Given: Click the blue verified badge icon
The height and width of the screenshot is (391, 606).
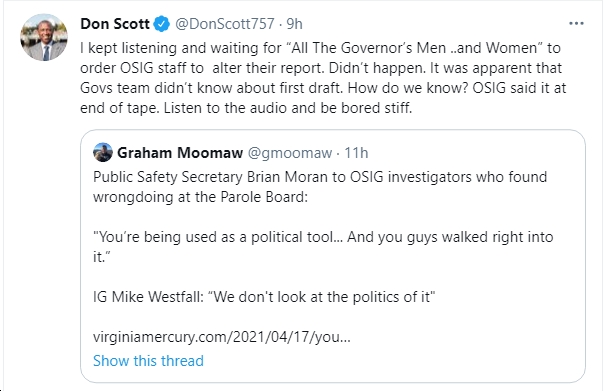Looking at the screenshot, I should click(162, 24).
